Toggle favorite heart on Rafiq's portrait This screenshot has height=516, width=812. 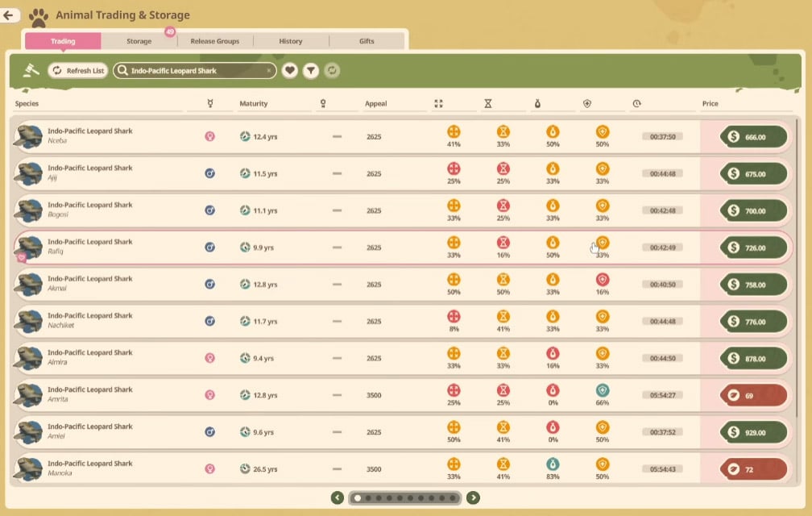22,257
